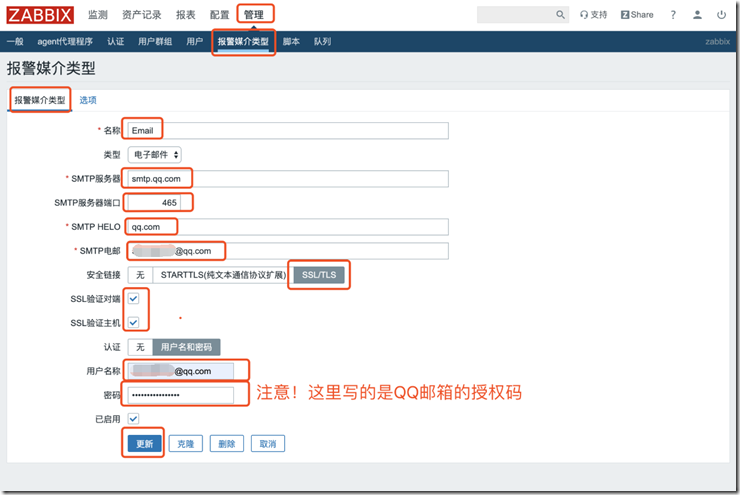Go to the 用户 submenu
Viewport: 740px width, 495px height.
tap(194, 42)
